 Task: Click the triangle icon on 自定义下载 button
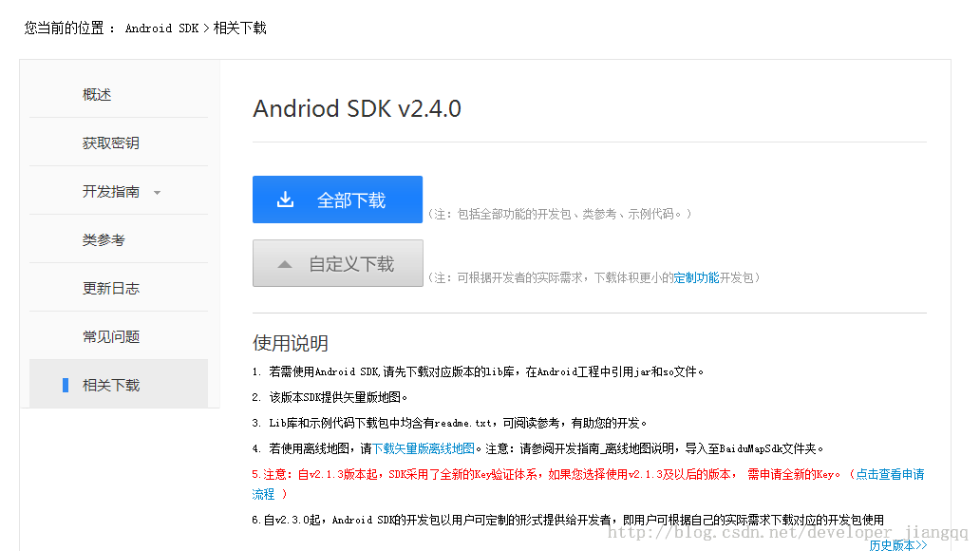284,264
